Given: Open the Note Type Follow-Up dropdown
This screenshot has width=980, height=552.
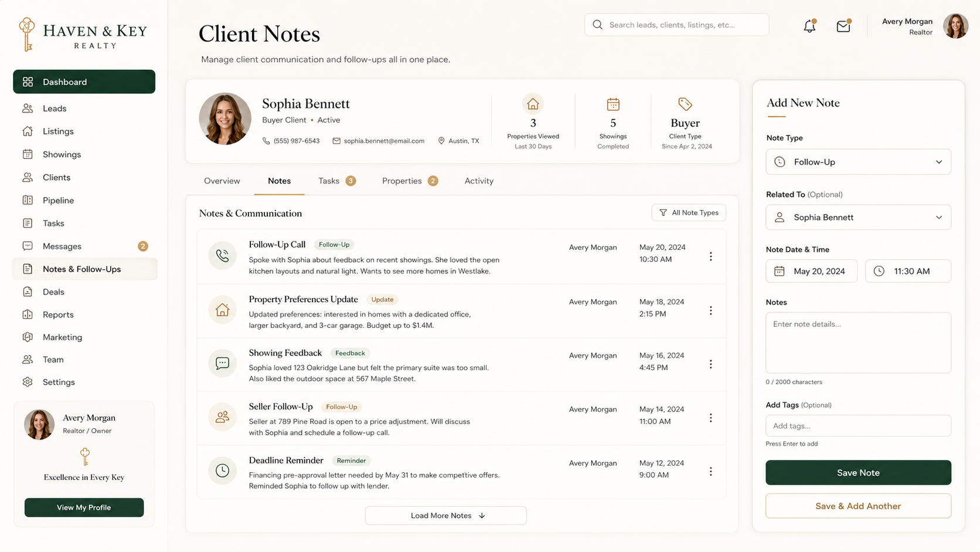Looking at the screenshot, I should (x=858, y=162).
